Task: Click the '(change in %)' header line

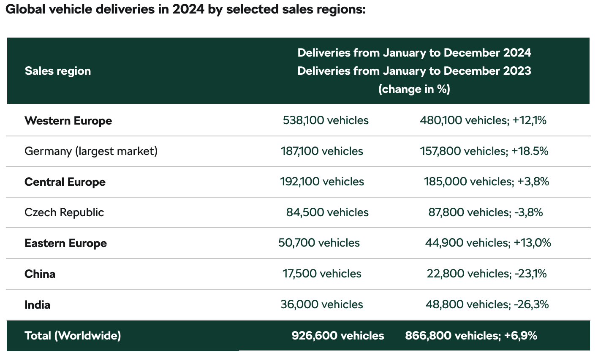Action: [414, 89]
